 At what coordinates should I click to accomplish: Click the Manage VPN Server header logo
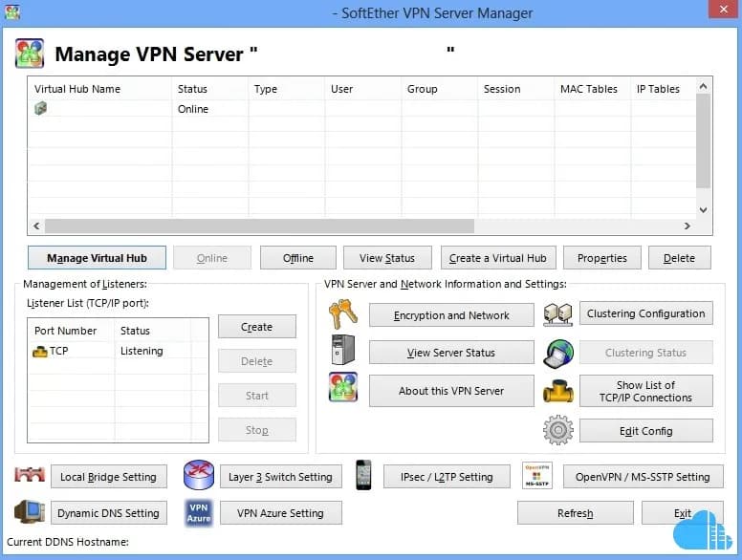pyautogui.click(x=30, y=53)
